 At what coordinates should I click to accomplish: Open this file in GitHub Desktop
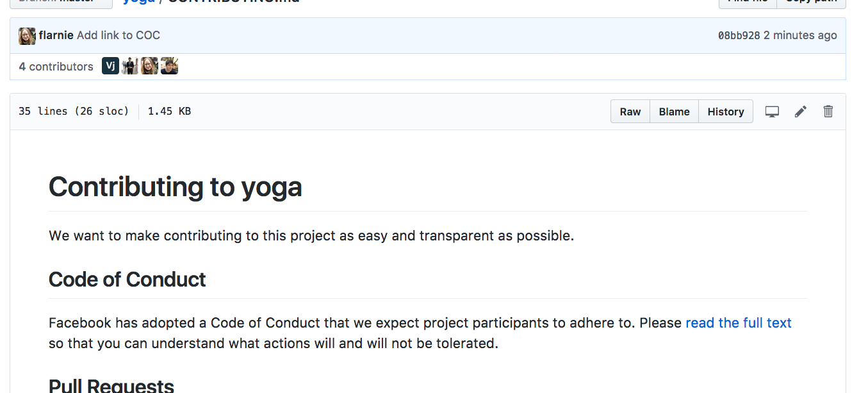coord(772,112)
